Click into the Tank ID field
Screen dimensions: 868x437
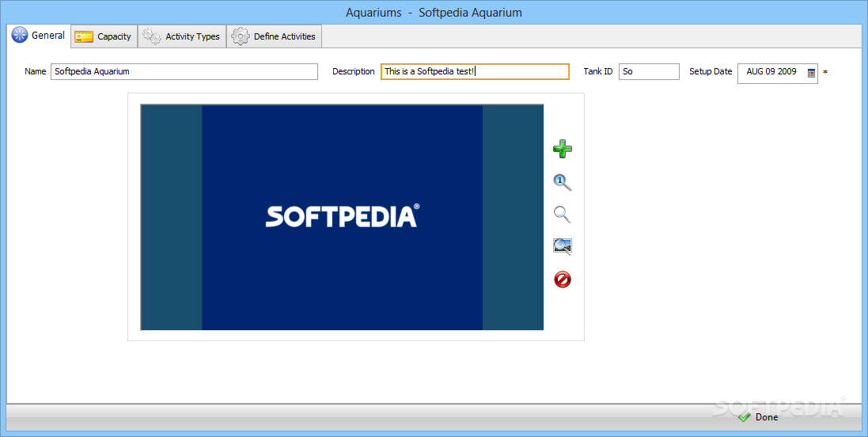649,71
